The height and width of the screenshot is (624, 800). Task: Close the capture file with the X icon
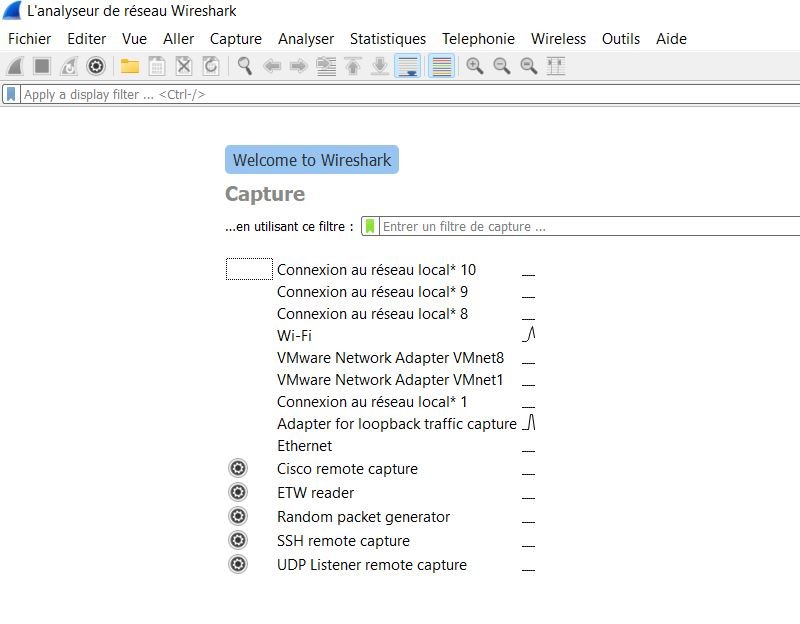pyautogui.click(x=184, y=66)
